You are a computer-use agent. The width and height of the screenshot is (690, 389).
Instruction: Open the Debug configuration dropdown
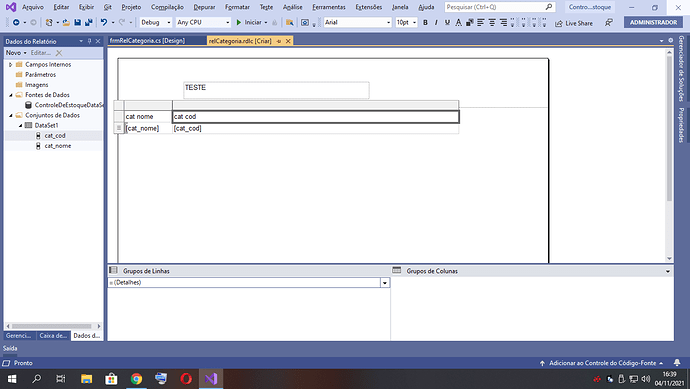pyautogui.click(x=155, y=22)
